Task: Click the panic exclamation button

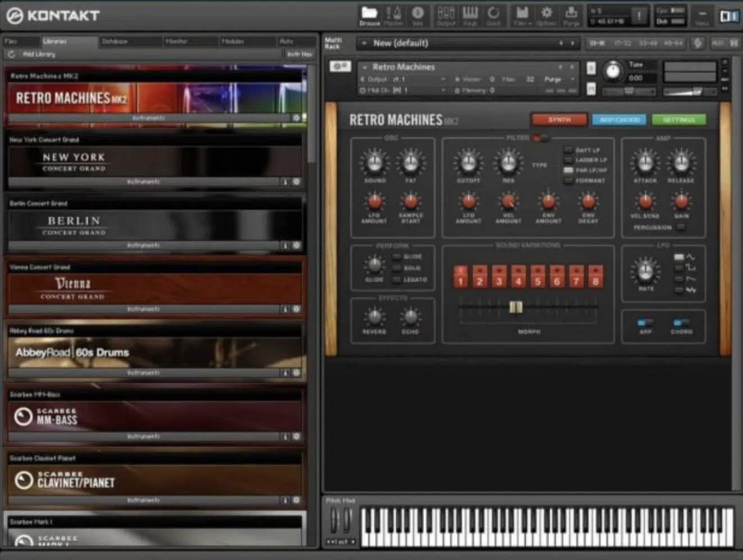Action: (638, 16)
